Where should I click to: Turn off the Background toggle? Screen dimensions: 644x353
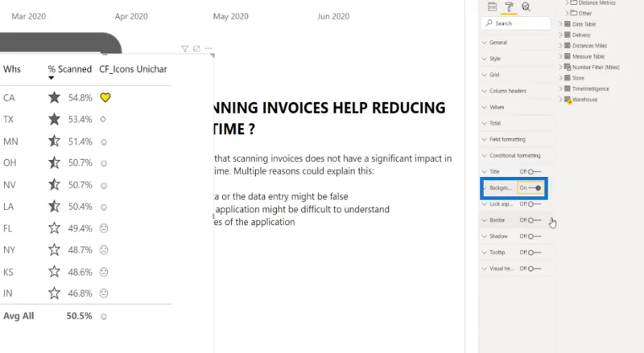pos(535,188)
